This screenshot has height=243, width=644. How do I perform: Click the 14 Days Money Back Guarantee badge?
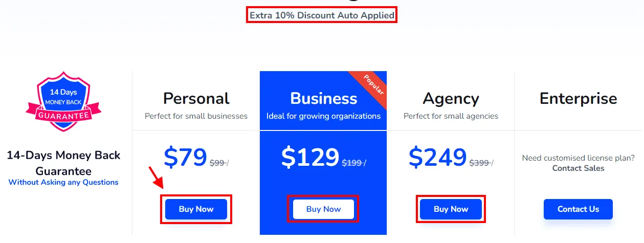click(x=63, y=101)
